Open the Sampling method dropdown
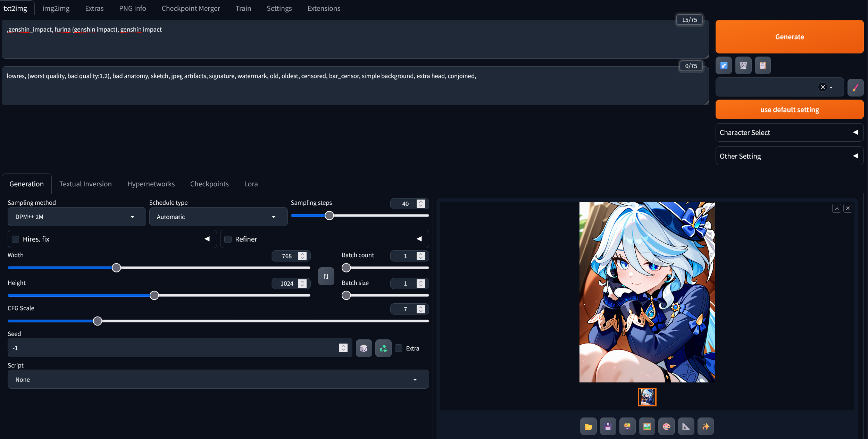 point(76,217)
